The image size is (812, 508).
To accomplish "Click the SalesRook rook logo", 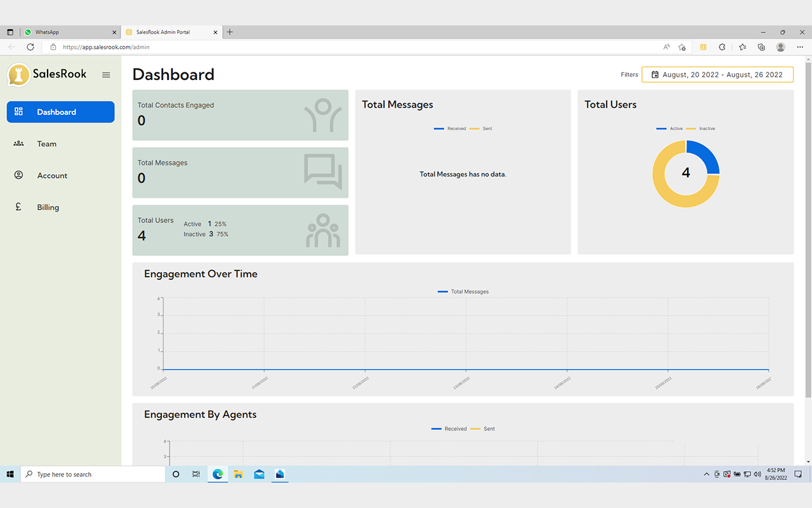I will pyautogui.click(x=19, y=74).
